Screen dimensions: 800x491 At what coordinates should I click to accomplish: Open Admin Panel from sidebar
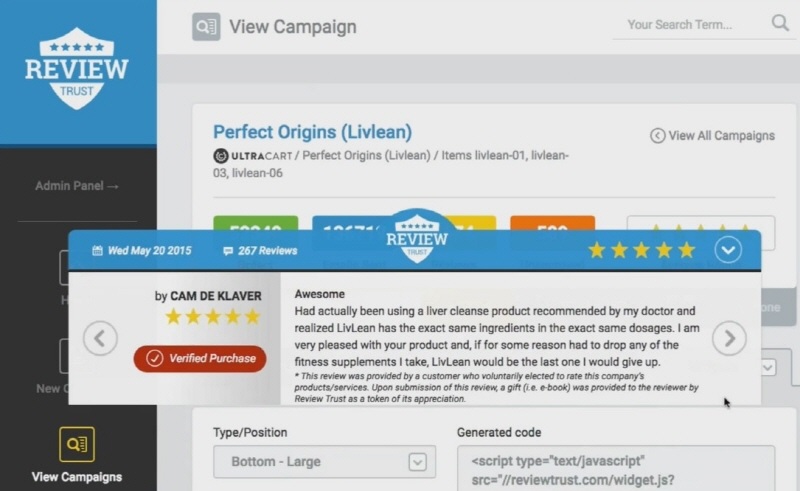click(x=77, y=186)
